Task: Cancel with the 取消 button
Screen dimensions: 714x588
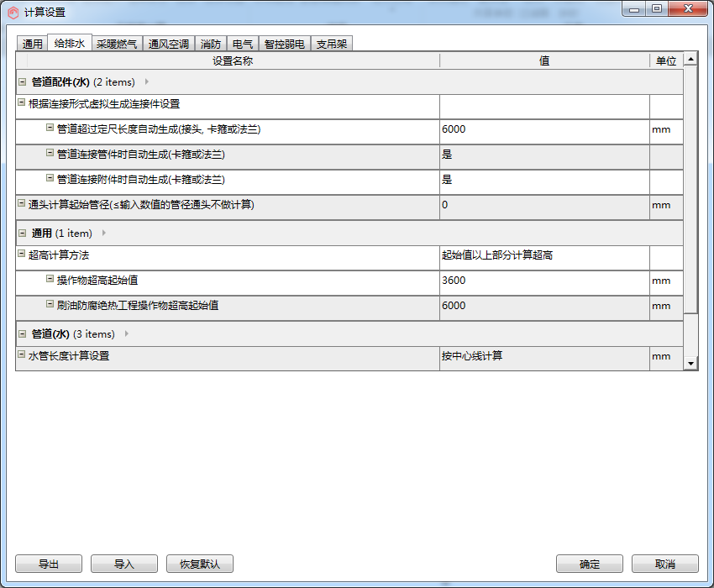Action: [665, 564]
